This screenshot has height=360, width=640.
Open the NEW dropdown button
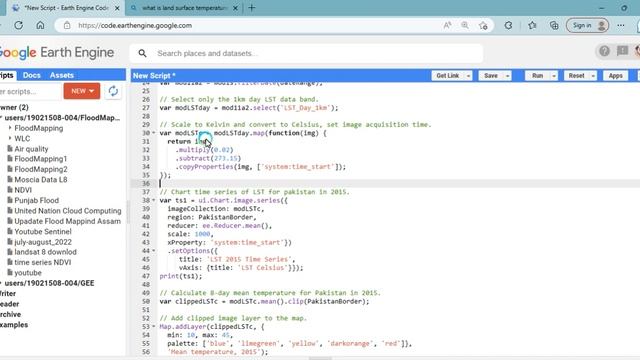82,91
